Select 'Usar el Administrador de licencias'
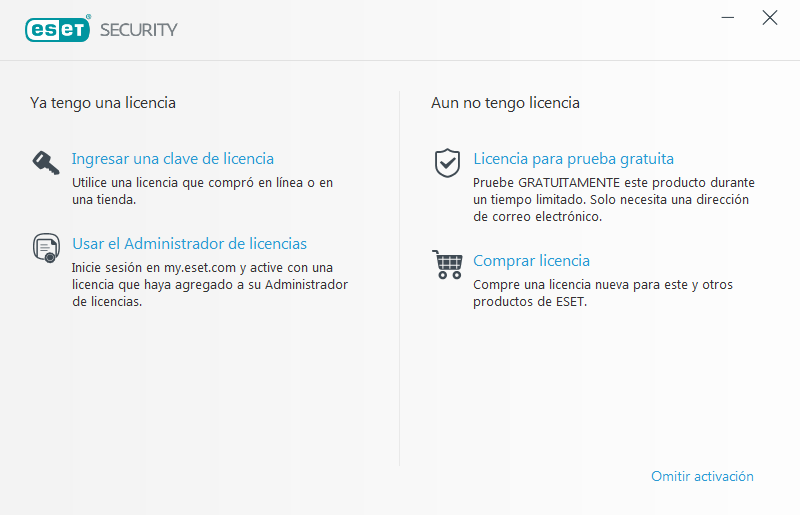Viewport: 800px width, 515px height. [x=189, y=244]
